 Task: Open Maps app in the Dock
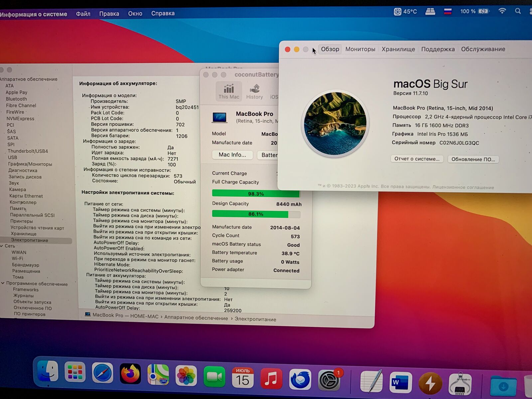tap(158, 375)
